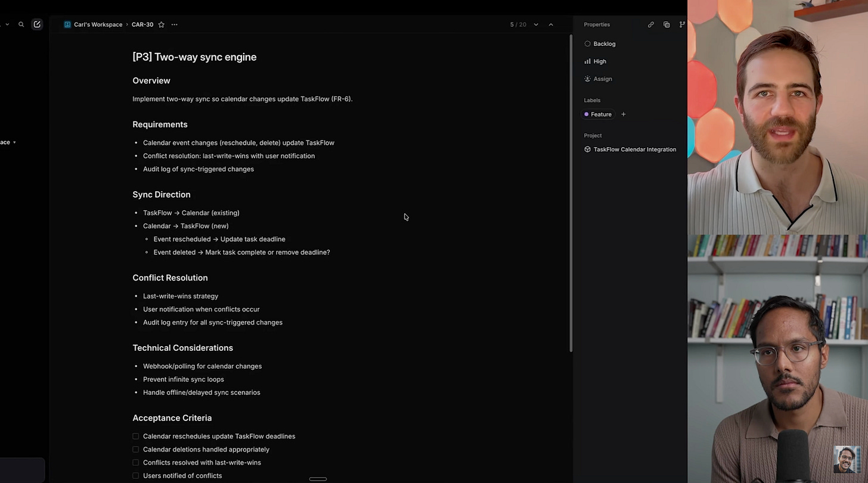
Task: Click 'Calendar event changes (reschedule, delete)' bullet
Action: (238, 143)
